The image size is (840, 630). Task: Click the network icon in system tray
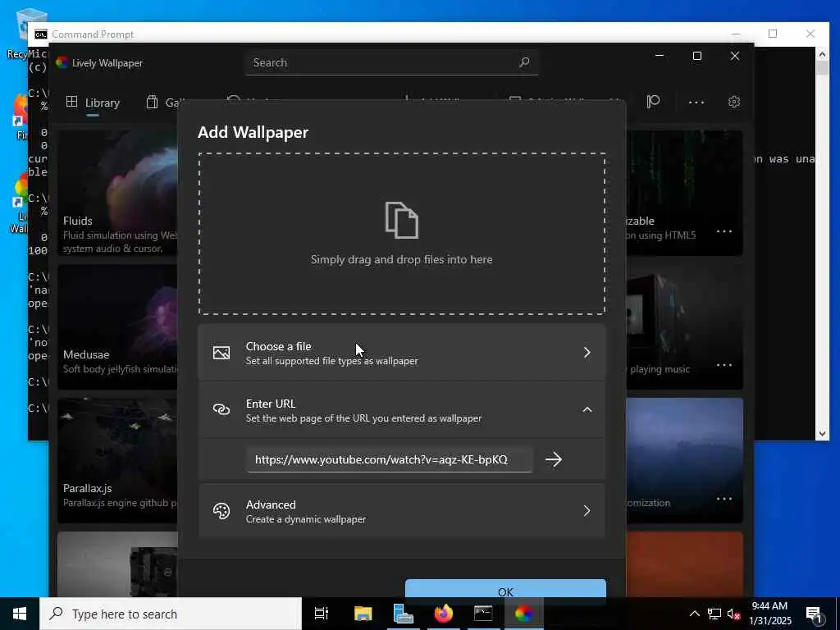coord(714,614)
